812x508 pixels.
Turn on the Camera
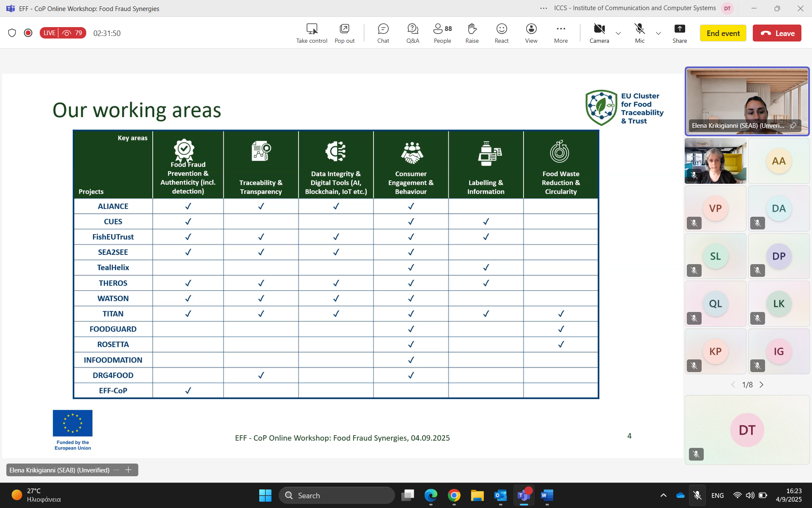pyautogui.click(x=599, y=33)
